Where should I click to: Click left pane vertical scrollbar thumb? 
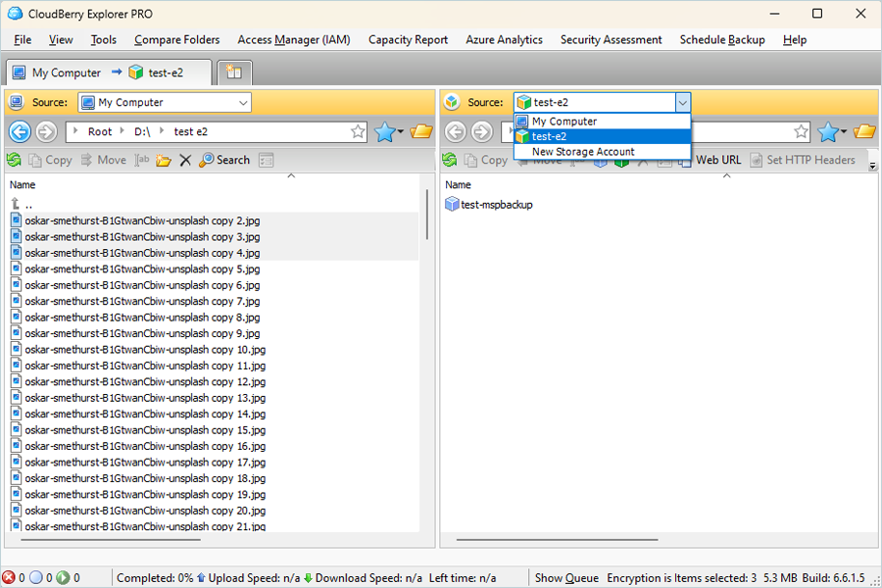tap(427, 215)
